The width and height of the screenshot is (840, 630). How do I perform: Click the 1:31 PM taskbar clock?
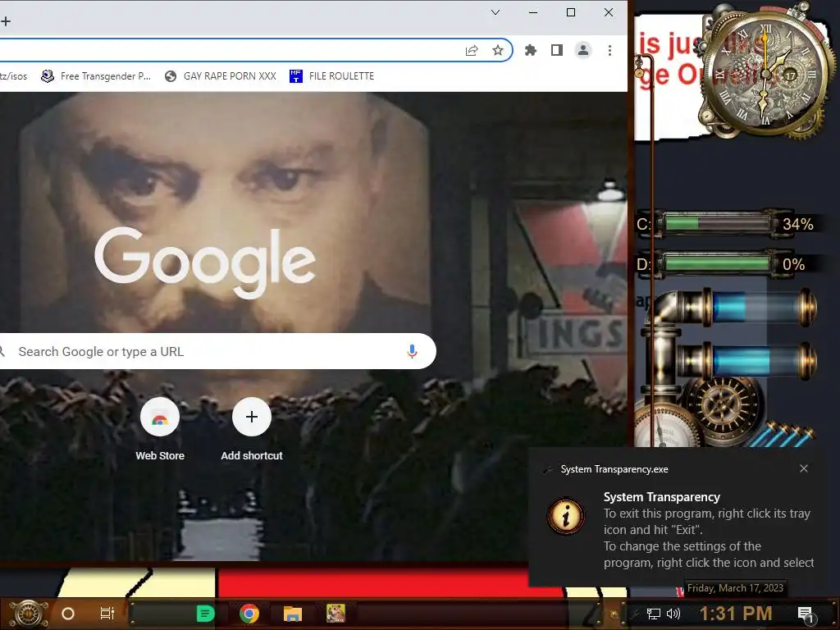(x=736, y=614)
